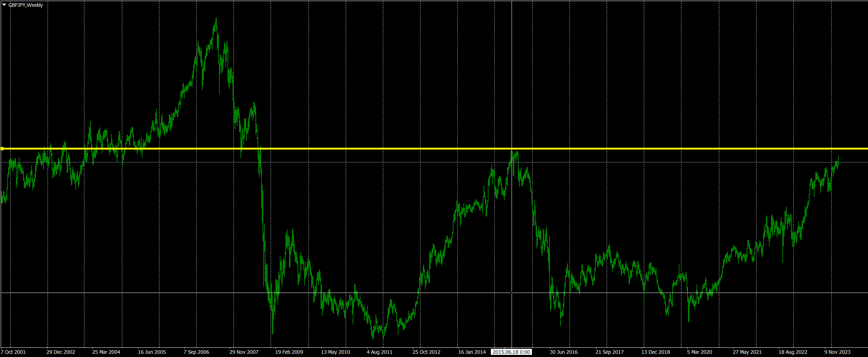The width and height of the screenshot is (868, 357).
Task: Click the 13 Dec 2018 date label
Action: click(656, 352)
